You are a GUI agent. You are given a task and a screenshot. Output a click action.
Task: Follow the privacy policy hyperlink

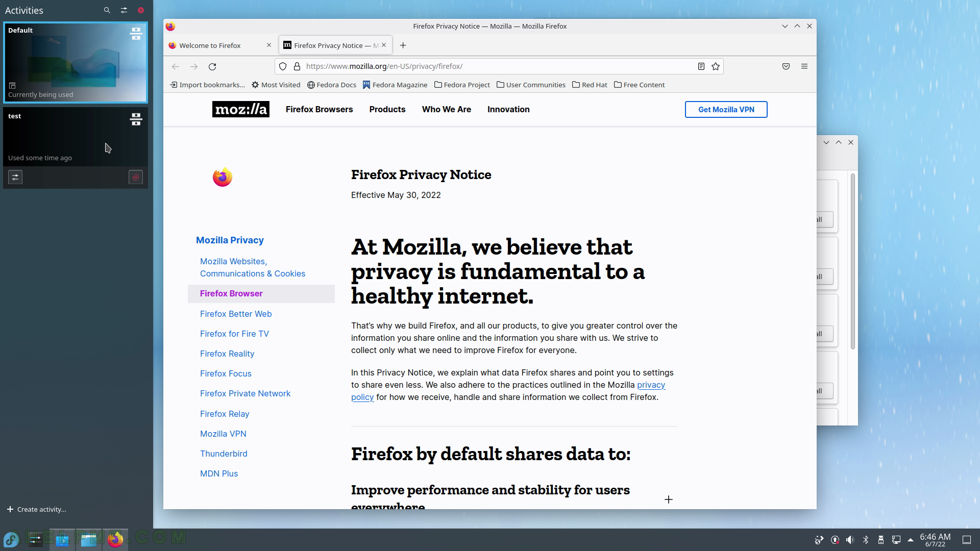pyautogui.click(x=651, y=385)
